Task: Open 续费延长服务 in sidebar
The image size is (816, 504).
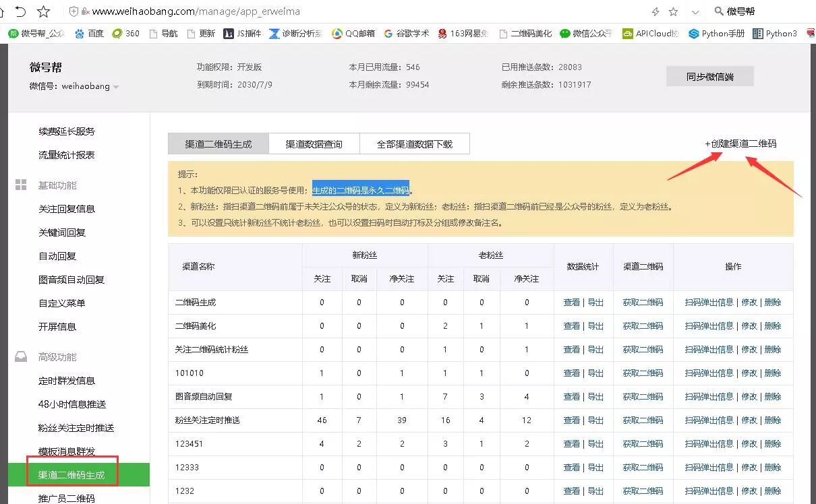Action: point(67,131)
